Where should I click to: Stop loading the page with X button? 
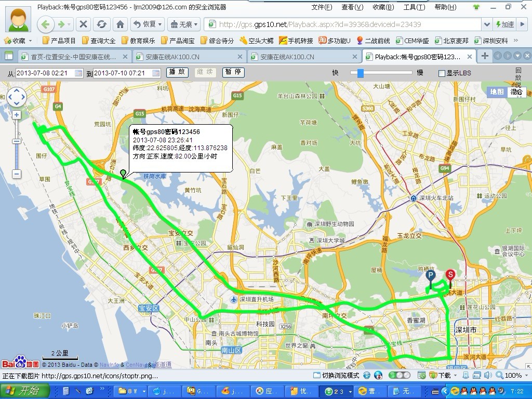pos(83,24)
